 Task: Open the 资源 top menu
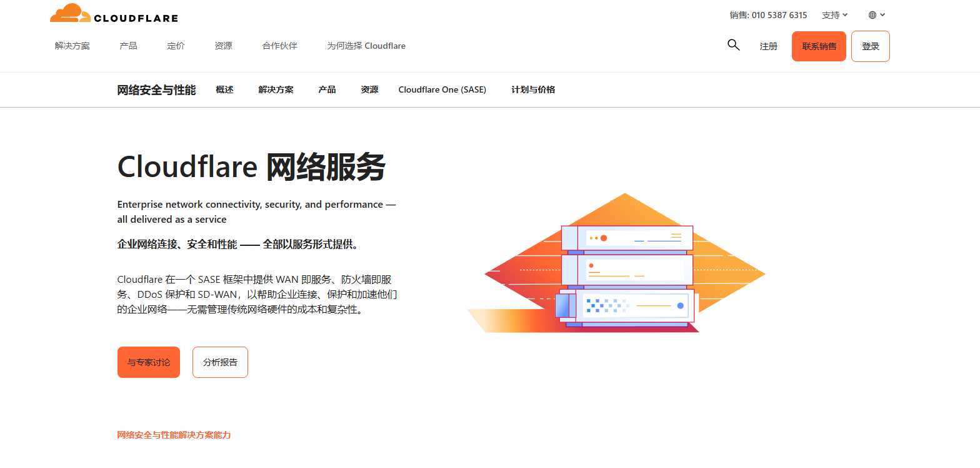(223, 46)
